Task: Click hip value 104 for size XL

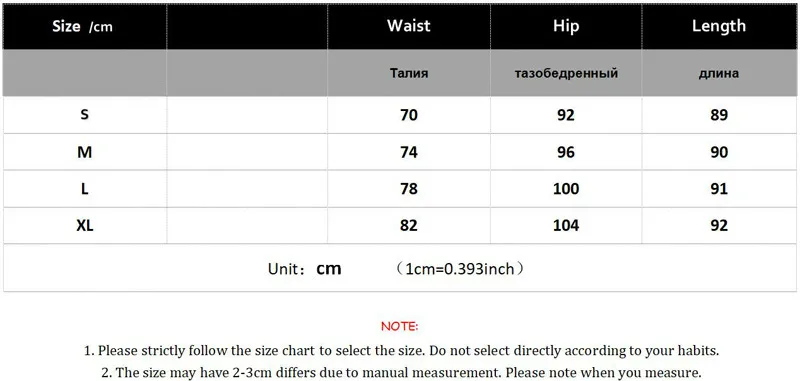Action: click(566, 225)
